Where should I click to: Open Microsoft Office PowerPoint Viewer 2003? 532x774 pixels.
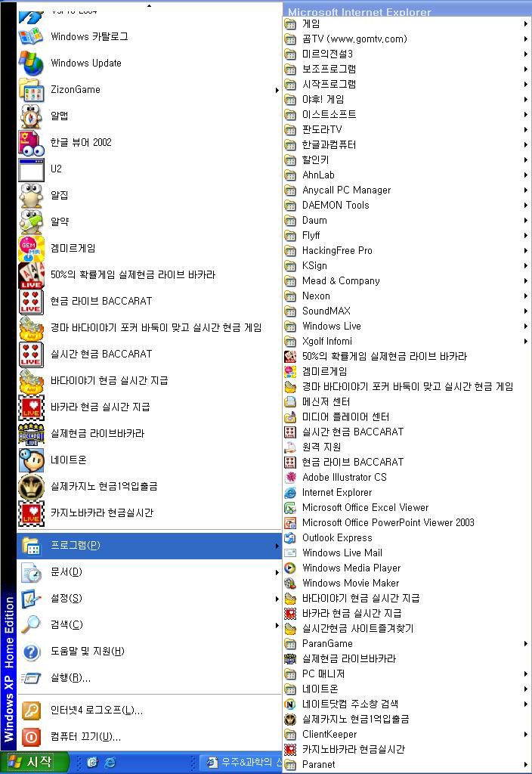[407, 523]
